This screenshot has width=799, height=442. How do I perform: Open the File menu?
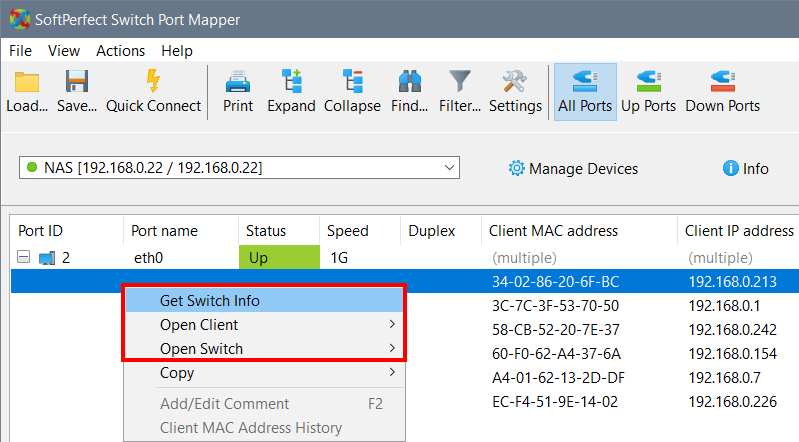pos(20,51)
